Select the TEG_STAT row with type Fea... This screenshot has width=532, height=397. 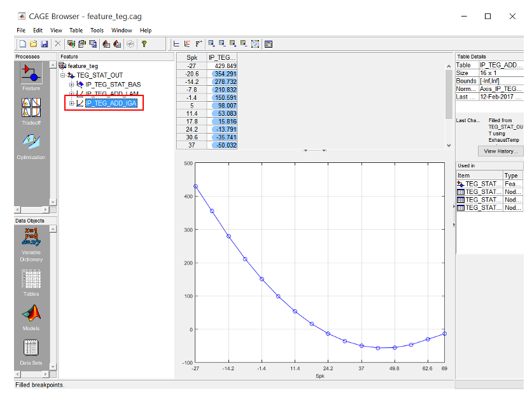tap(489, 184)
